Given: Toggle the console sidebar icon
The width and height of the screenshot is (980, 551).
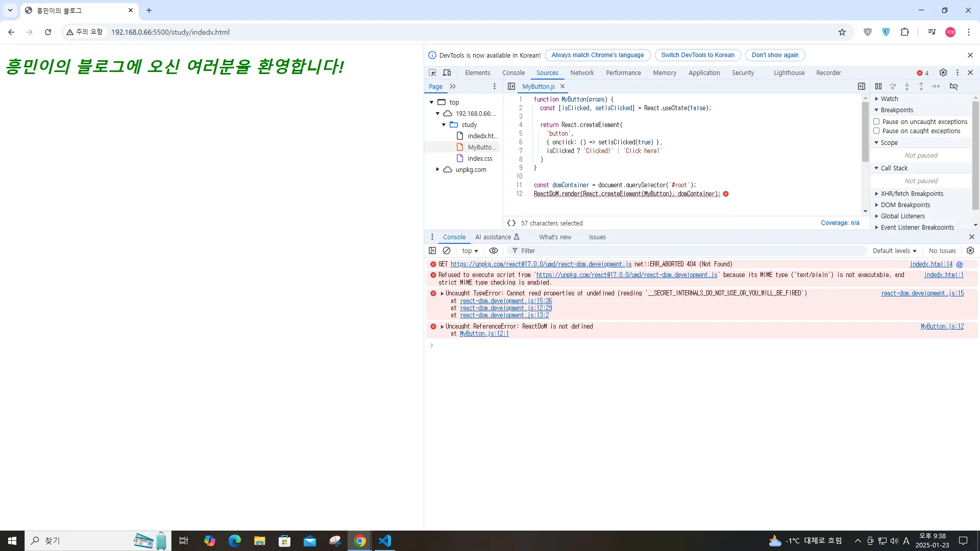Looking at the screenshot, I should (432, 251).
